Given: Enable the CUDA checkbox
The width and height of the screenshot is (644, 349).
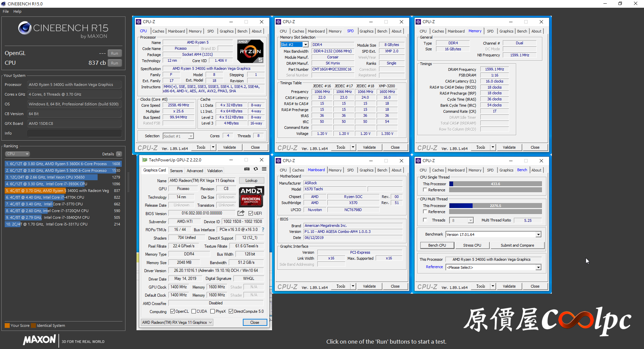Looking at the screenshot, I should tap(194, 311).
